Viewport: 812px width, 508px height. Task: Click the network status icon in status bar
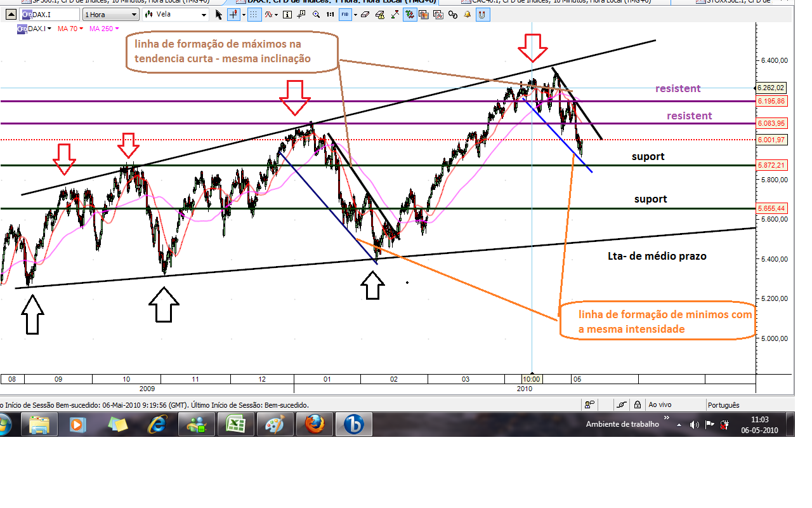coord(589,404)
